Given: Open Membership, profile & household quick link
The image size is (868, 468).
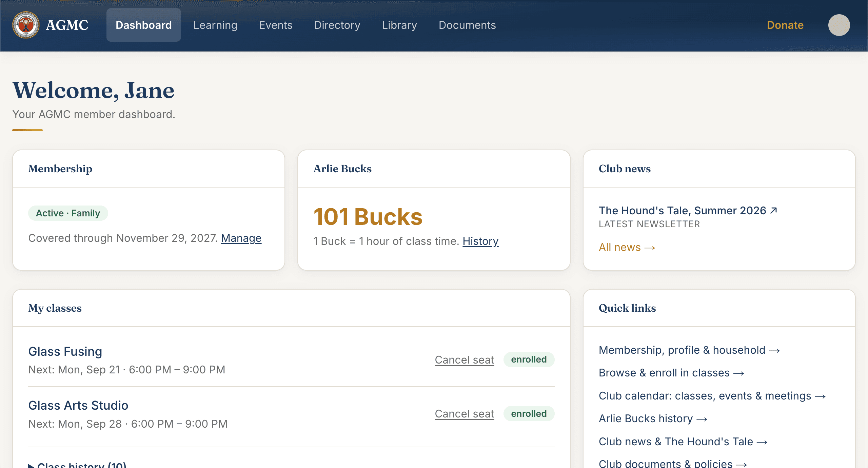Looking at the screenshot, I should 689,350.
